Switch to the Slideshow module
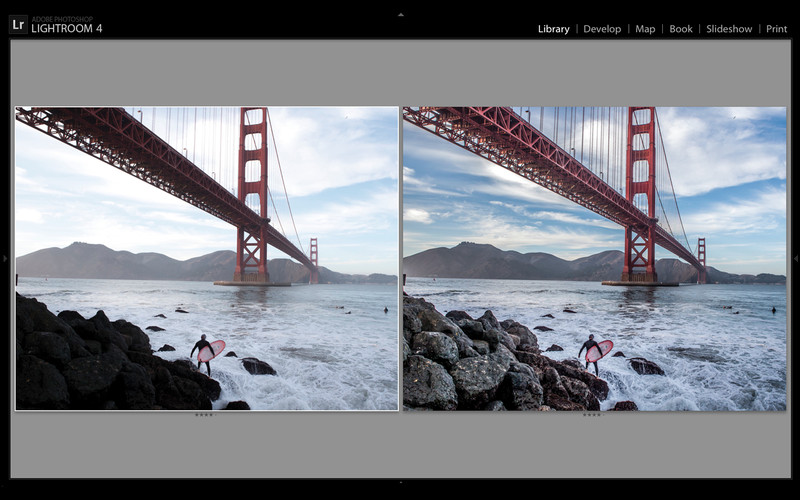Image resolution: width=800 pixels, height=500 pixels. click(729, 29)
